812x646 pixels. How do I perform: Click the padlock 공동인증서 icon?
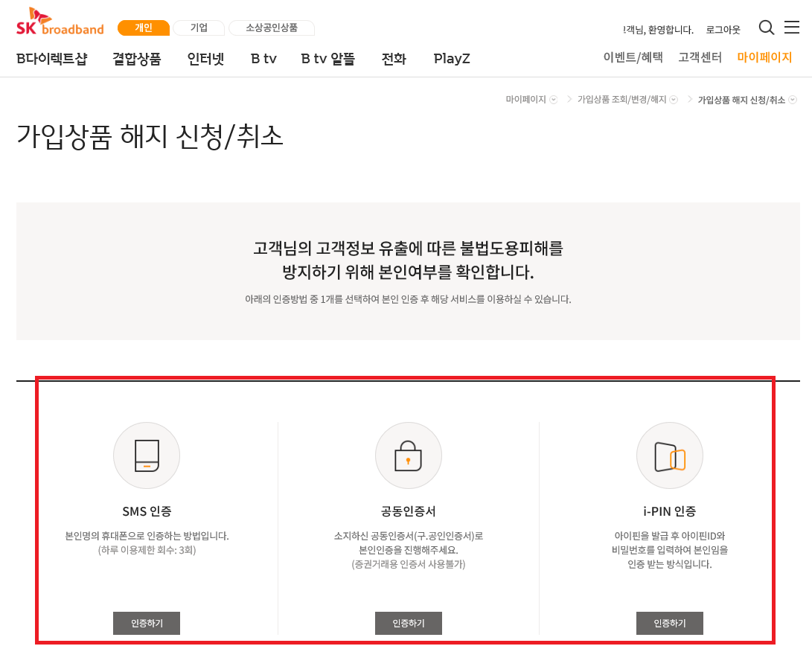pyautogui.click(x=408, y=455)
